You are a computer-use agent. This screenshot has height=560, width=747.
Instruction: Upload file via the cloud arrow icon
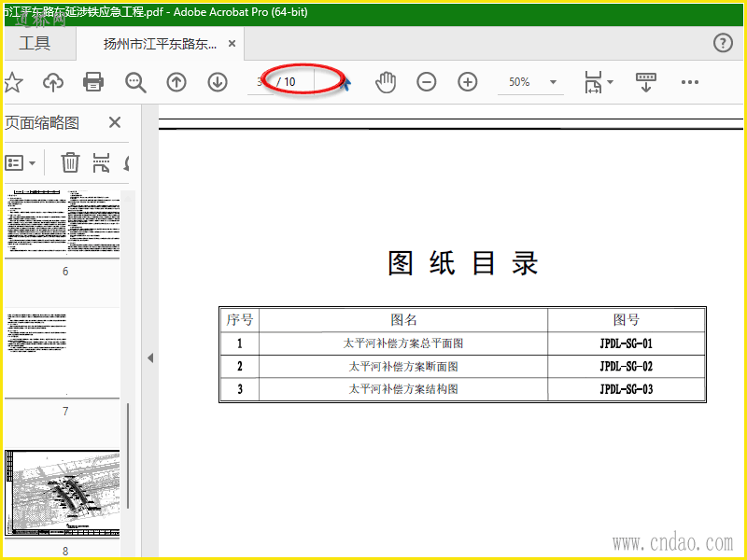53,82
